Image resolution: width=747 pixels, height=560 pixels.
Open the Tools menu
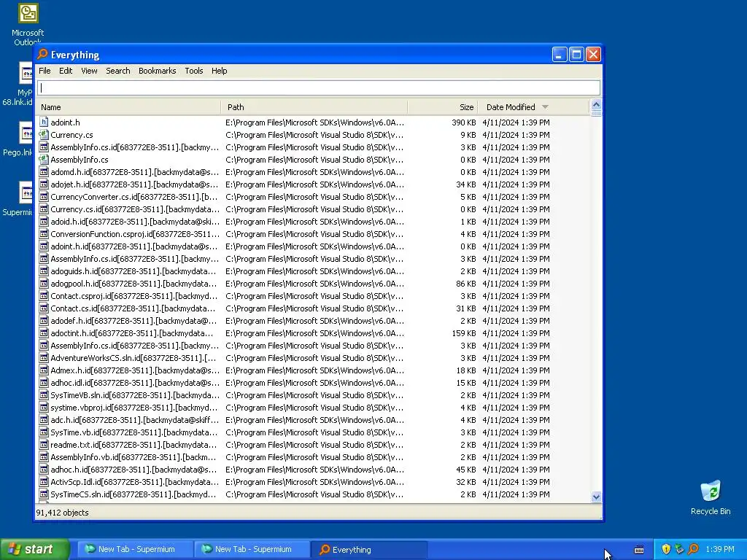click(194, 71)
